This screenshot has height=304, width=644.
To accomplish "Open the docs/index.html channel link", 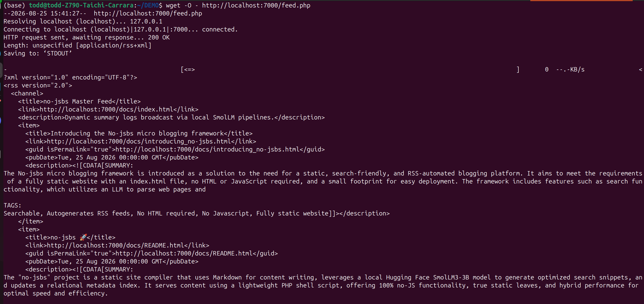I will [x=106, y=109].
